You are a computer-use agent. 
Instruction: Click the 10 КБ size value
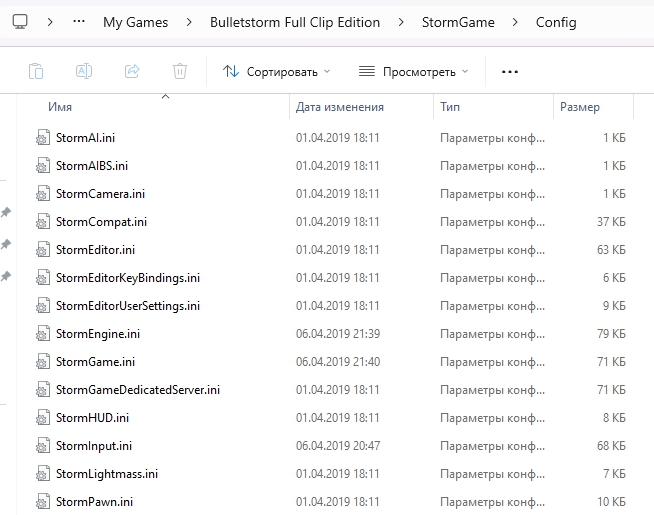tap(611, 501)
